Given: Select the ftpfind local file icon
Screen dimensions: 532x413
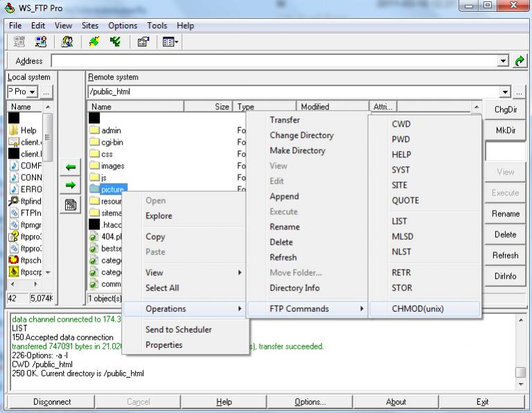Looking at the screenshot, I should (14, 201).
